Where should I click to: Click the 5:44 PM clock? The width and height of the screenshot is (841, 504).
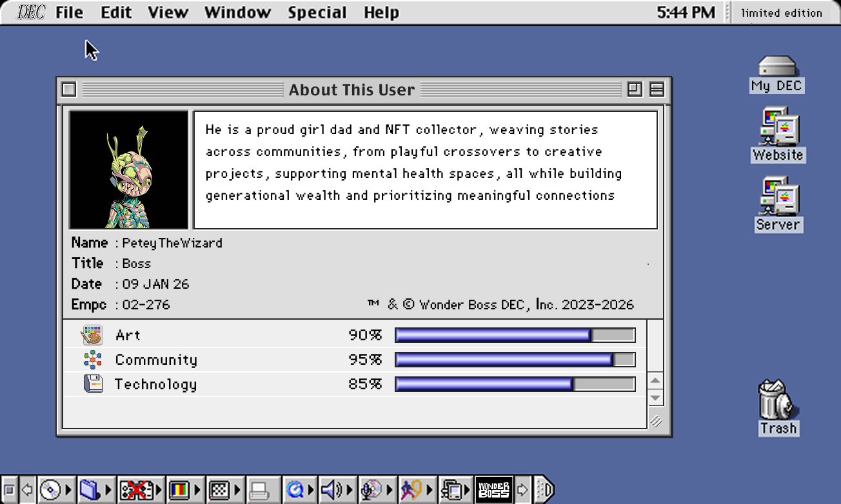pos(686,12)
